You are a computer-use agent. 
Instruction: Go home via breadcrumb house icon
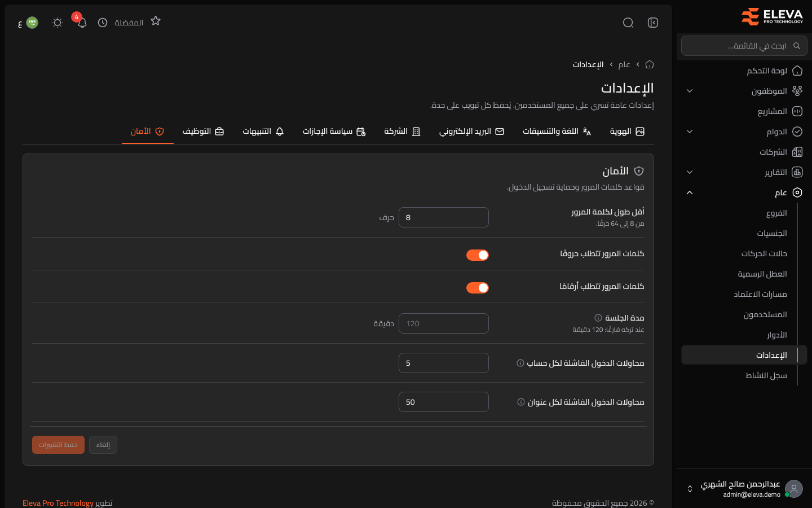650,64
